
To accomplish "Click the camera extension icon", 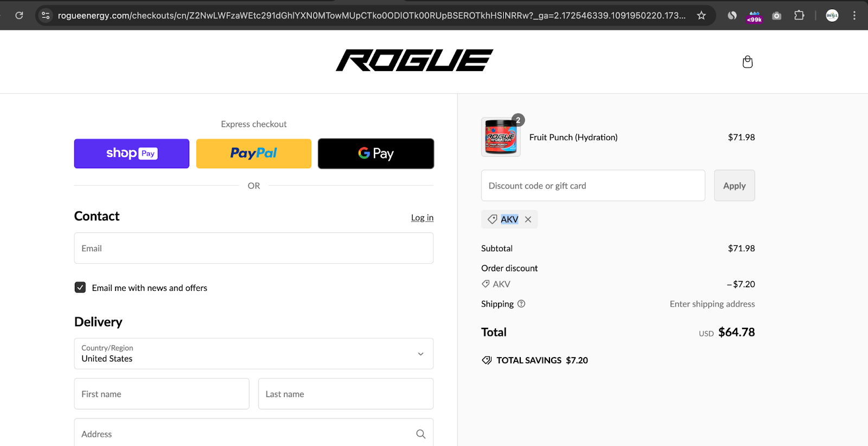I will [x=777, y=16].
